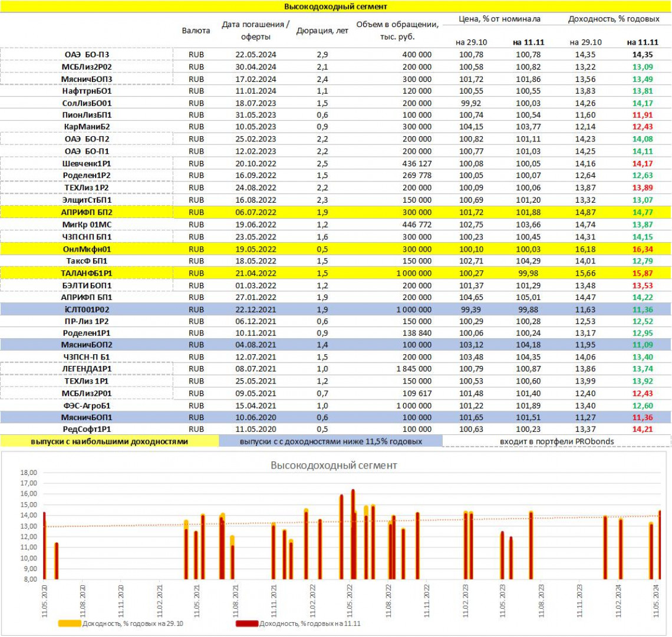Click the 'Валюта' column header
The height and width of the screenshot is (637, 672).
196,30
